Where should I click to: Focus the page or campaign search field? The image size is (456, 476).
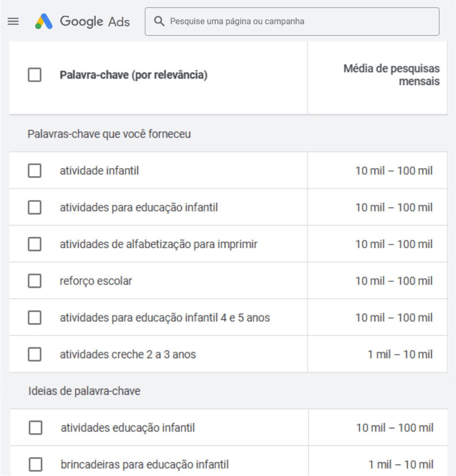pos(301,21)
